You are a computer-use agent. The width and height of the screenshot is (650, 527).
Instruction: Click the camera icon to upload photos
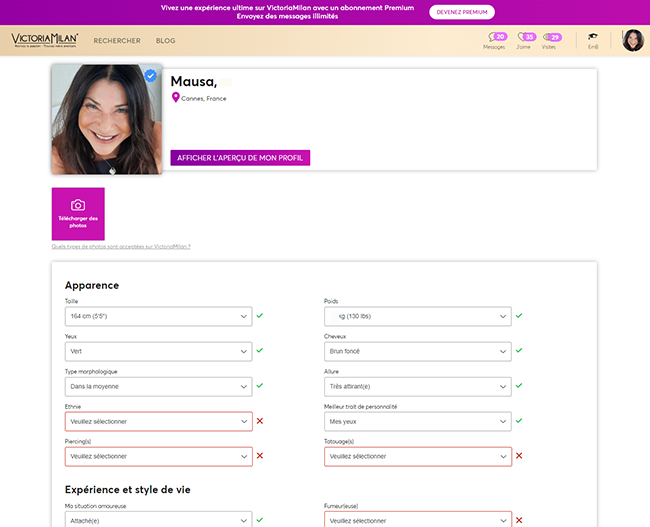click(78, 205)
